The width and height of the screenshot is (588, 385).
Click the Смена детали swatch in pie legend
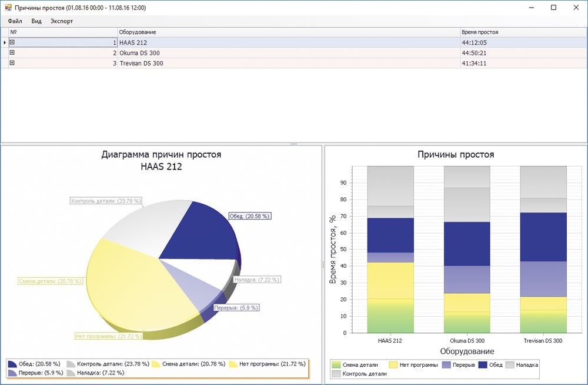(x=156, y=364)
